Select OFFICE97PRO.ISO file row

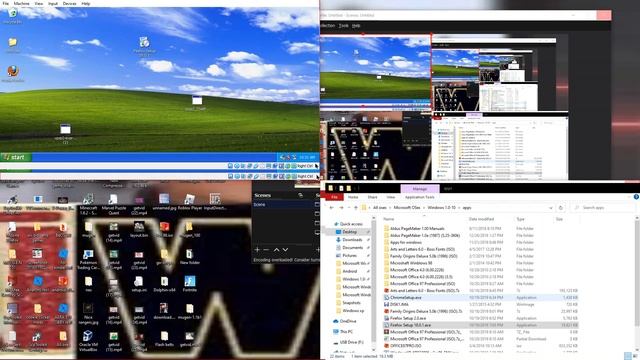480,346
